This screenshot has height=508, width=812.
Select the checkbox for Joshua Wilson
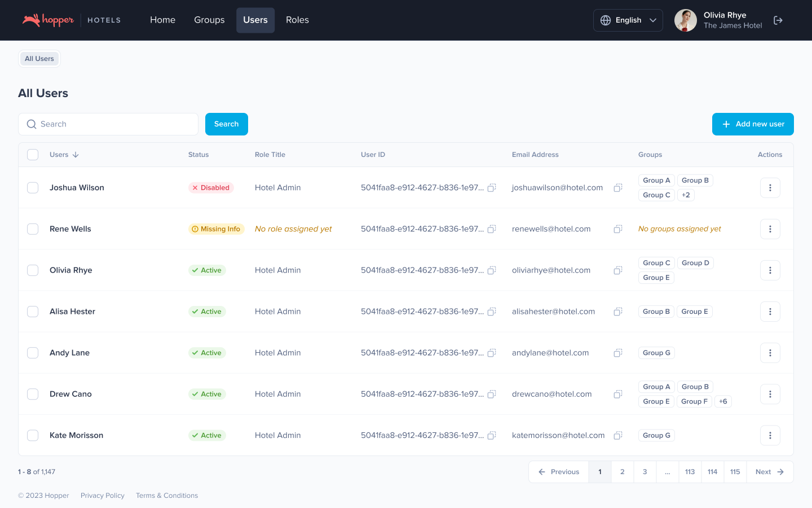33,188
